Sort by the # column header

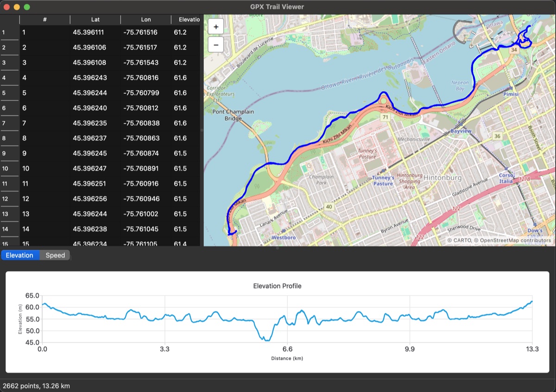coord(44,19)
